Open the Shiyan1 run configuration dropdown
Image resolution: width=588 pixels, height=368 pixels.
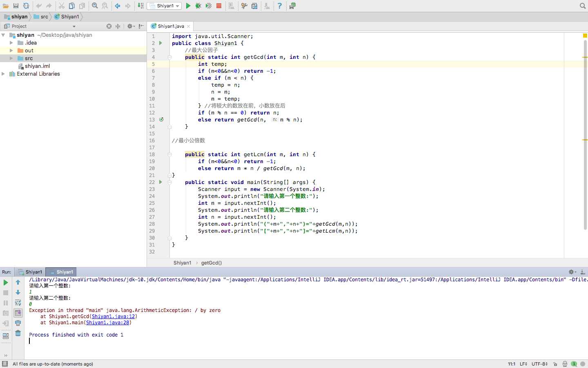point(165,6)
